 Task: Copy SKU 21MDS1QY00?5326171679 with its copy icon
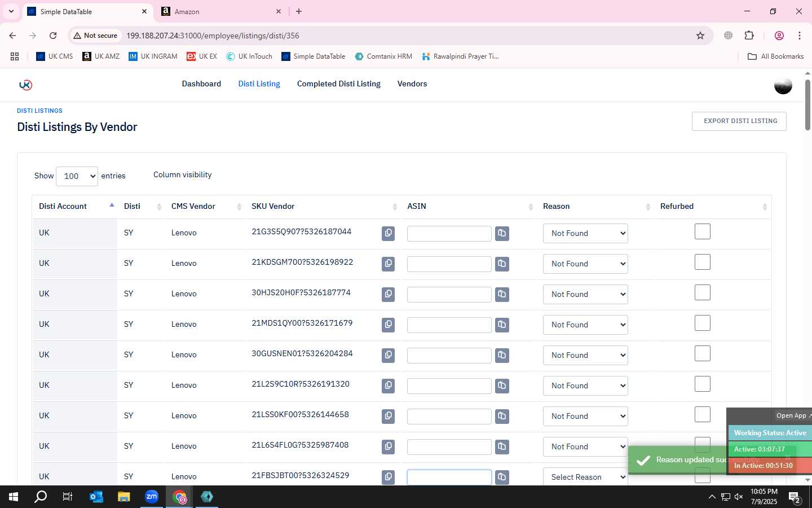(388, 325)
